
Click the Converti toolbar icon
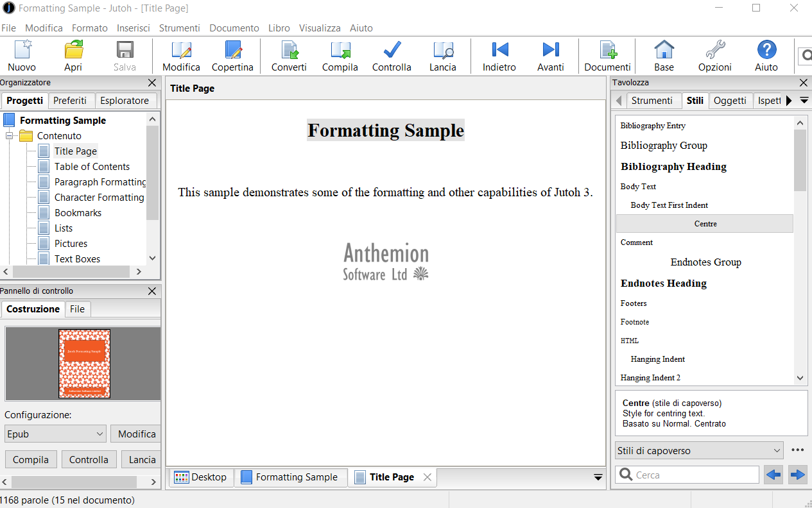(x=289, y=51)
